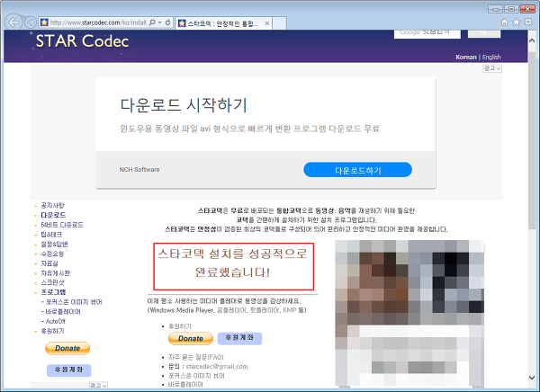Open 스크린샷 in sidebar

point(52,282)
